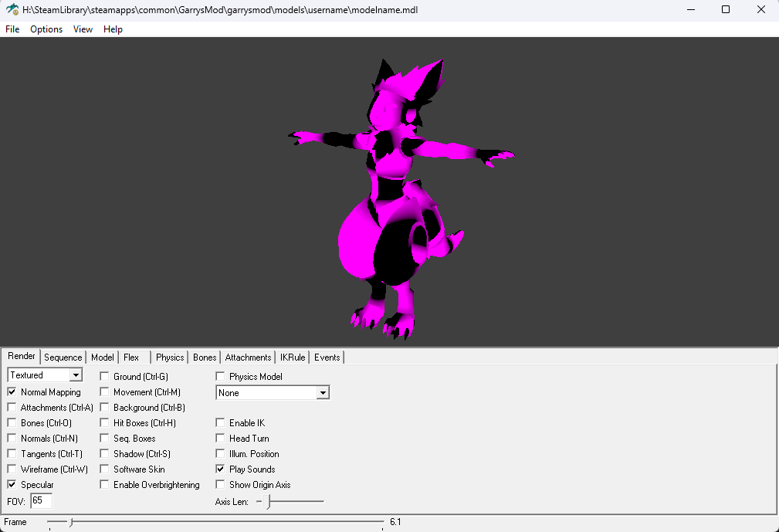Enable Bones (Ctrl-O) checkbox
779x532 pixels.
(12, 422)
